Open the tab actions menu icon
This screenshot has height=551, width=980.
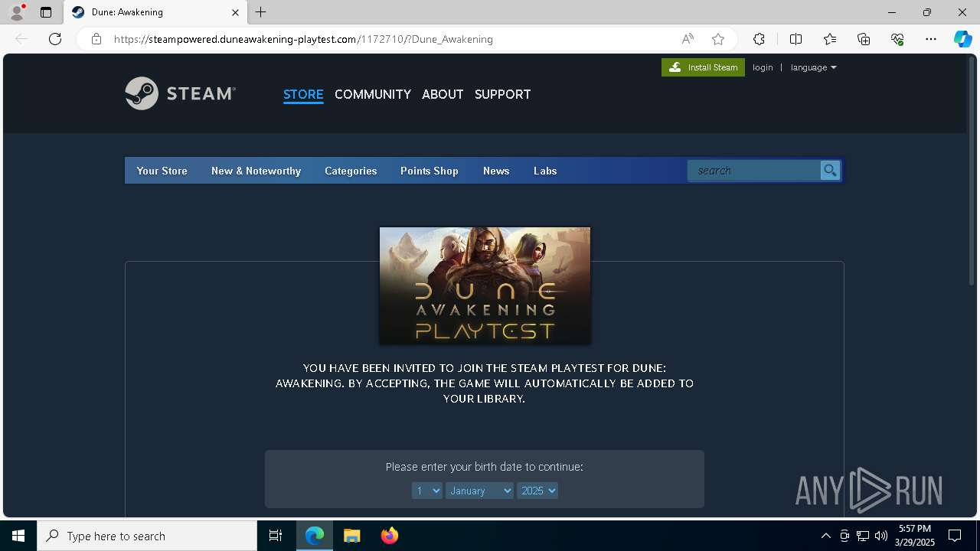click(x=46, y=12)
